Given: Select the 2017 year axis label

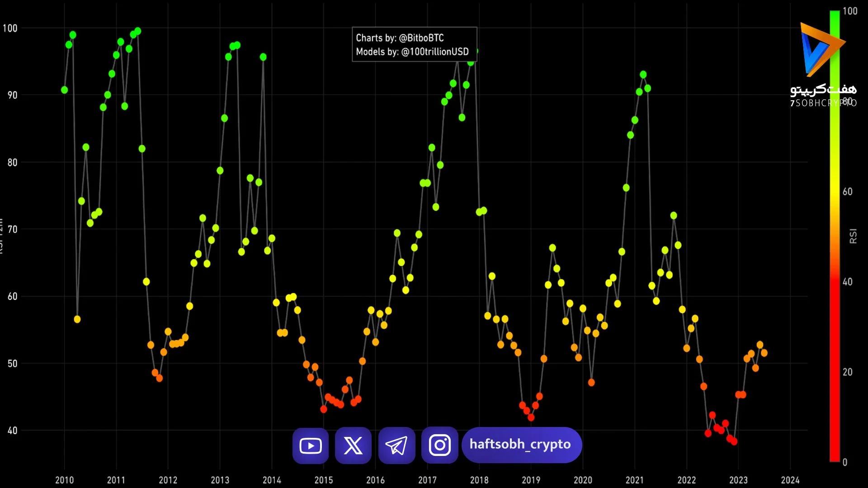Looking at the screenshot, I should click(427, 480).
